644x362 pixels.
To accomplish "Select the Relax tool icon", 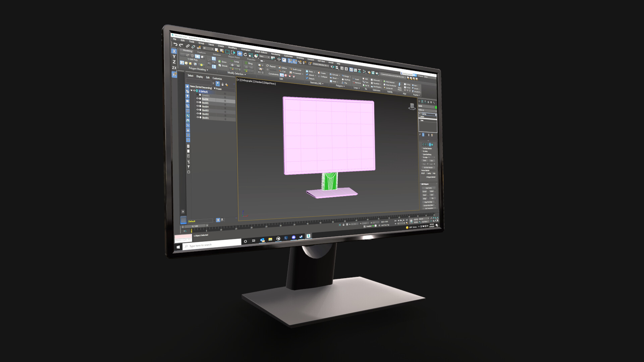I will 307,72.
